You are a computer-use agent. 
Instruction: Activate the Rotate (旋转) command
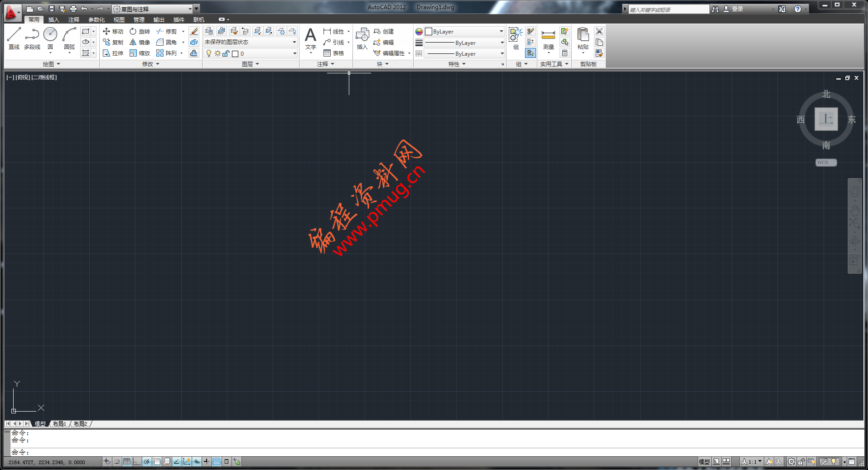(x=140, y=31)
